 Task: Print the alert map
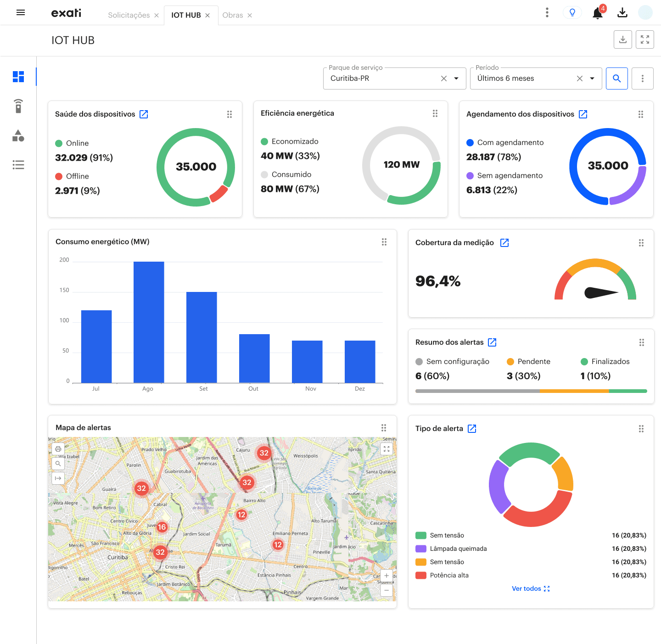coord(58,449)
